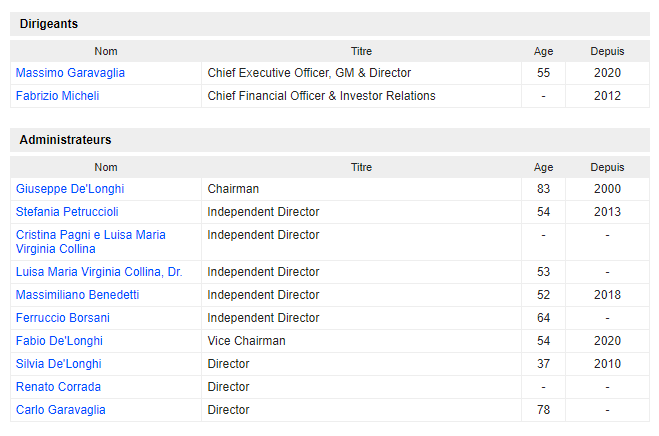The height and width of the screenshot is (436, 659).
Task: Open Carlo Garavaglia's profile
Action: click(60, 410)
